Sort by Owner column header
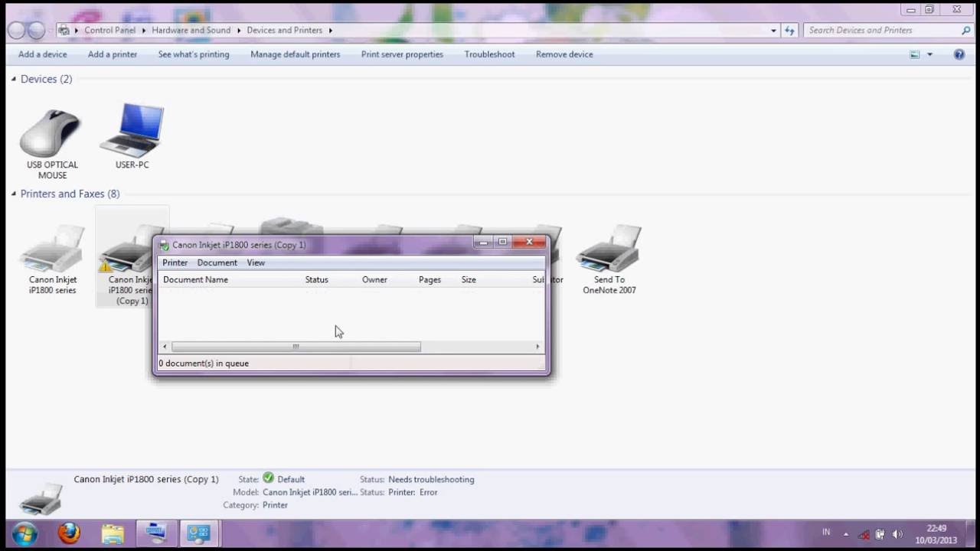The image size is (980, 551). click(386, 280)
